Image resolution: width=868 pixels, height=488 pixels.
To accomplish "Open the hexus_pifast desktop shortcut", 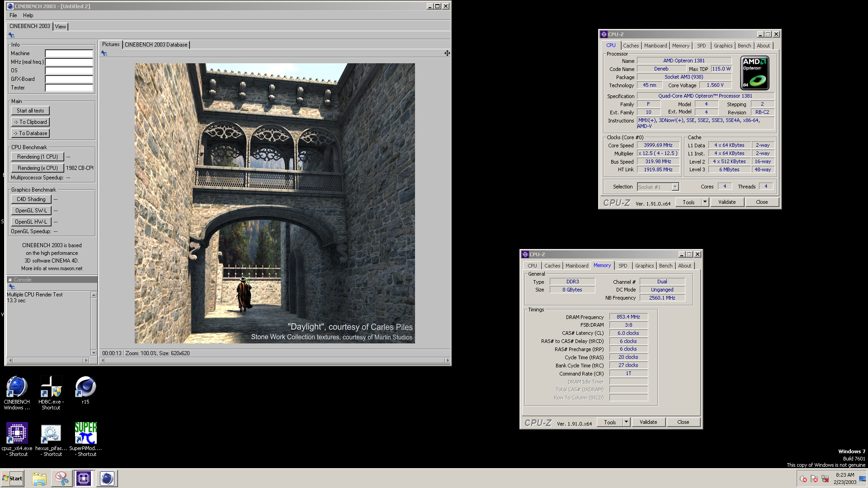I will pyautogui.click(x=51, y=439).
